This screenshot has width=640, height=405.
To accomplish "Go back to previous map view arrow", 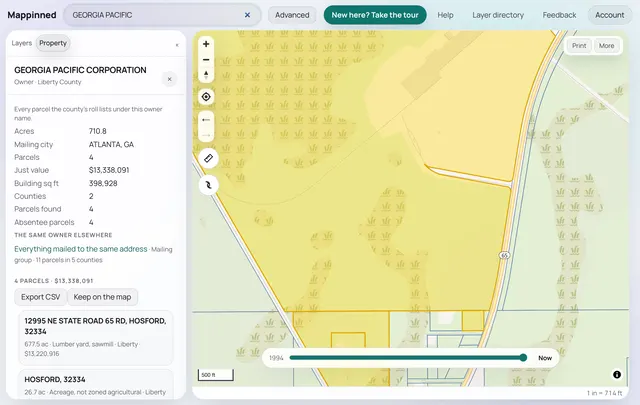I will point(206,120).
